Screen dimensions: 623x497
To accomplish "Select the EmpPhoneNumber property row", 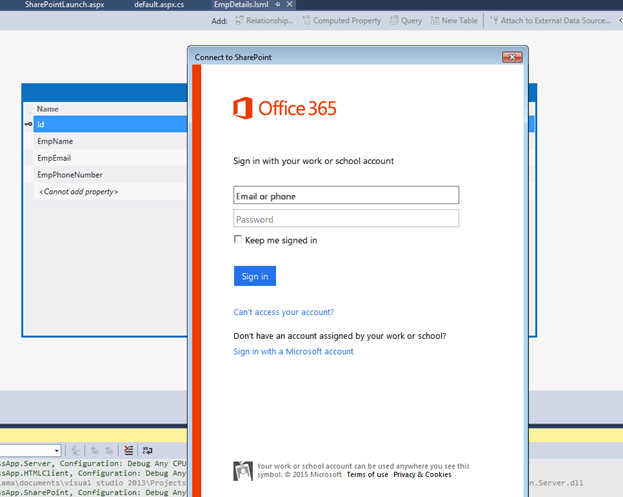I will coord(110,175).
